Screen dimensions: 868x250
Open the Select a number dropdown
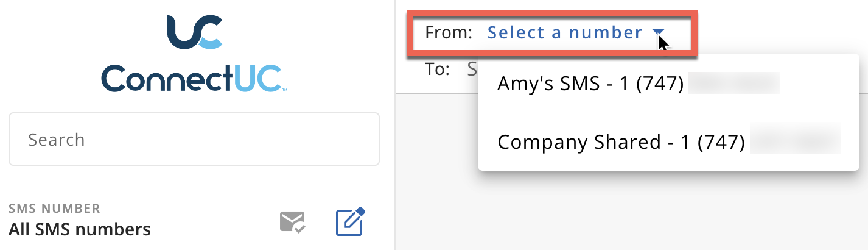(x=564, y=33)
